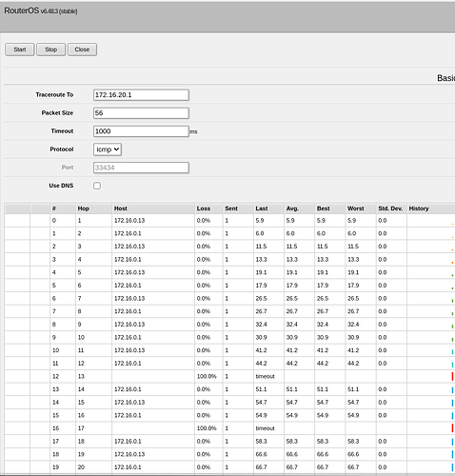Select host 172.16.0.13 in hop 1 row
The height and width of the screenshot is (476, 455).
click(129, 221)
